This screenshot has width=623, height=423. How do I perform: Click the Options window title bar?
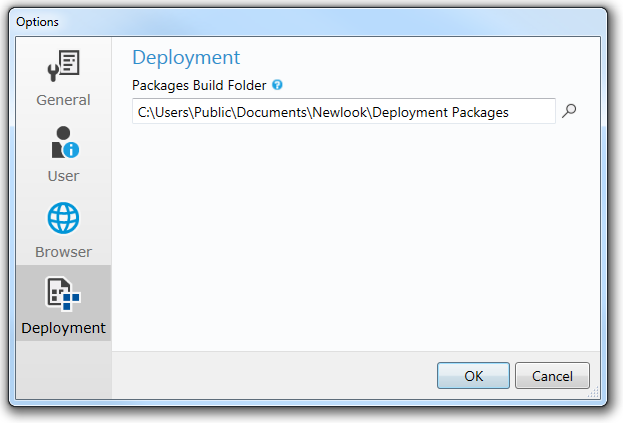pyautogui.click(x=300, y=21)
